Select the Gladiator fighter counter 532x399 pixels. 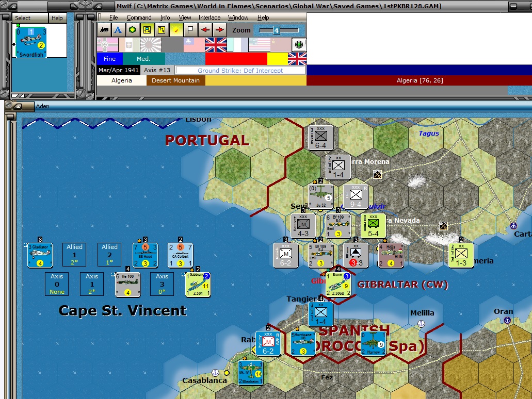(40, 255)
